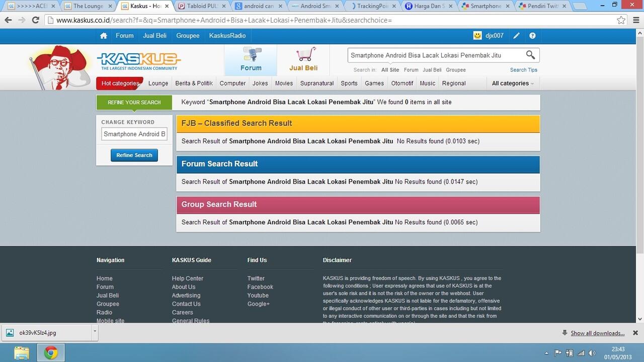644x362 pixels.
Task: Click the magnifier search icon
Action: [530, 55]
